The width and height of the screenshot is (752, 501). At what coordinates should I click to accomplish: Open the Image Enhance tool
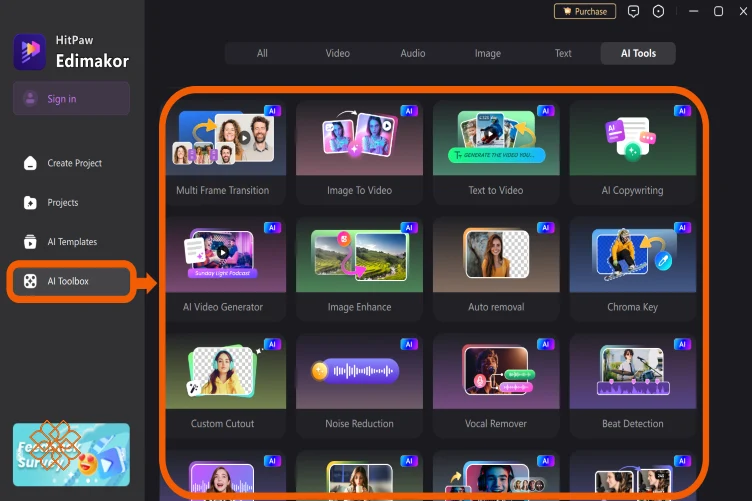point(359,270)
